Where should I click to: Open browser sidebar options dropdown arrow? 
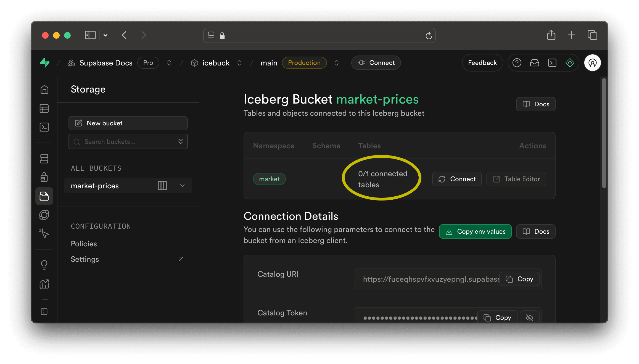[105, 35]
